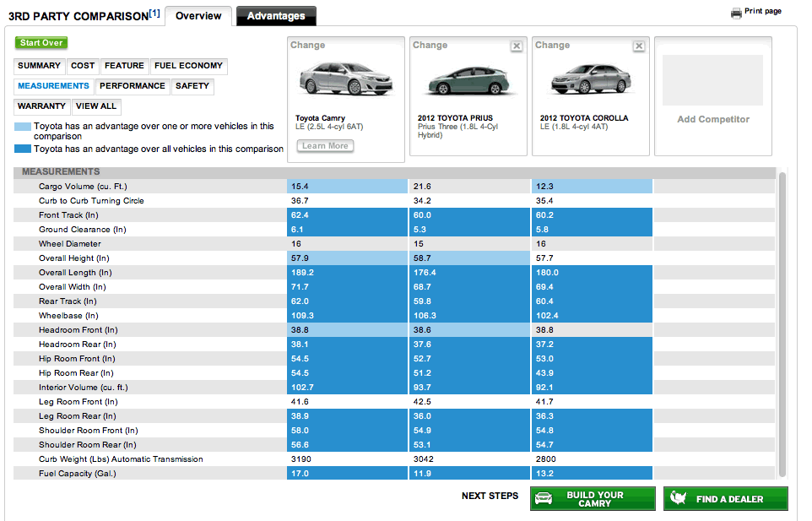Click the map icon on Find a Dealer
The image size is (812, 521).
[x=678, y=498]
